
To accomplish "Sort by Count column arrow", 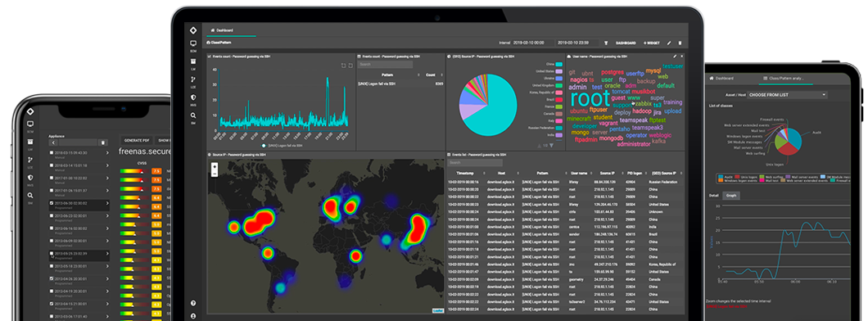I will click(441, 75).
